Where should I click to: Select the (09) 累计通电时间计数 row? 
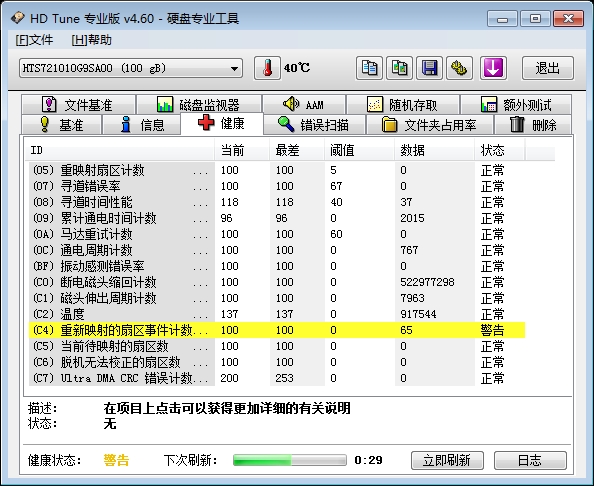tap(277, 218)
